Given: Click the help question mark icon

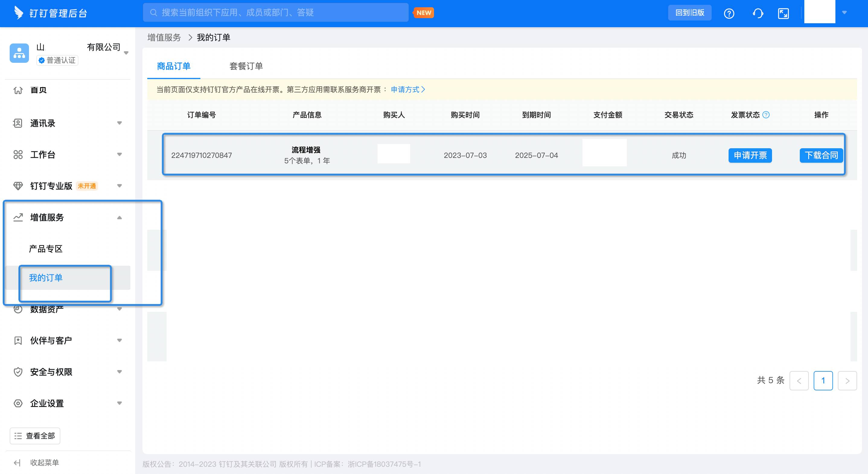Looking at the screenshot, I should 729,14.
